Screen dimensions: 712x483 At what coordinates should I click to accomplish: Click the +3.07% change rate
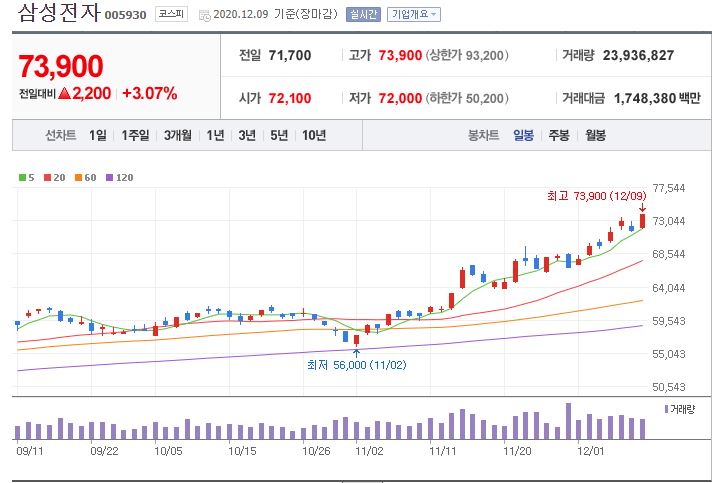[149, 94]
